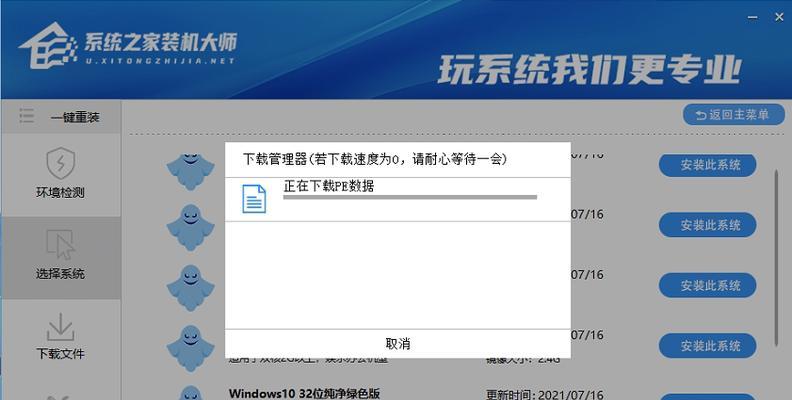Select the 选择系统 cursor icon
The width and height of the screenshot is (792, 400).
coord(61,244)
